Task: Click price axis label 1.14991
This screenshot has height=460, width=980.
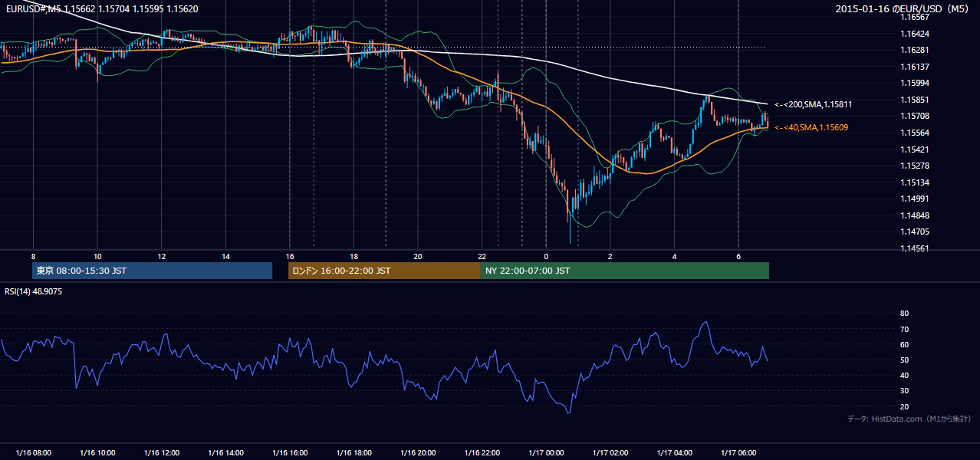Action: pyautogui.click(x=915, y=199)
